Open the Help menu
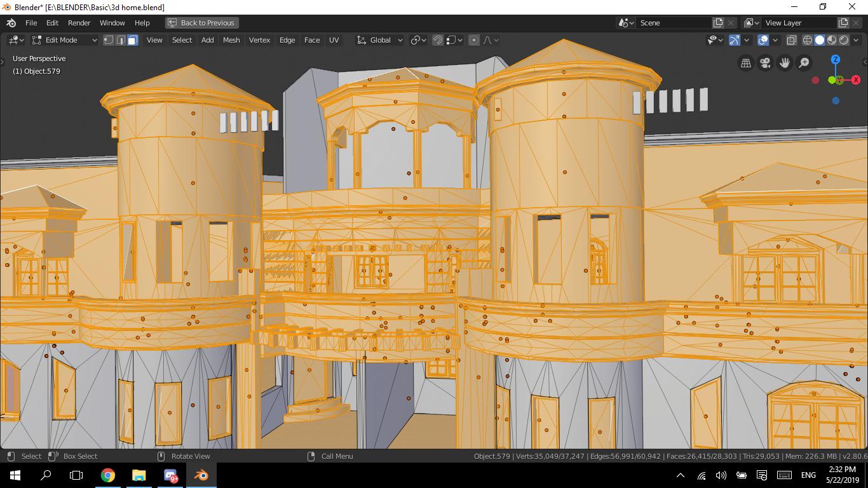 [142, 23]
